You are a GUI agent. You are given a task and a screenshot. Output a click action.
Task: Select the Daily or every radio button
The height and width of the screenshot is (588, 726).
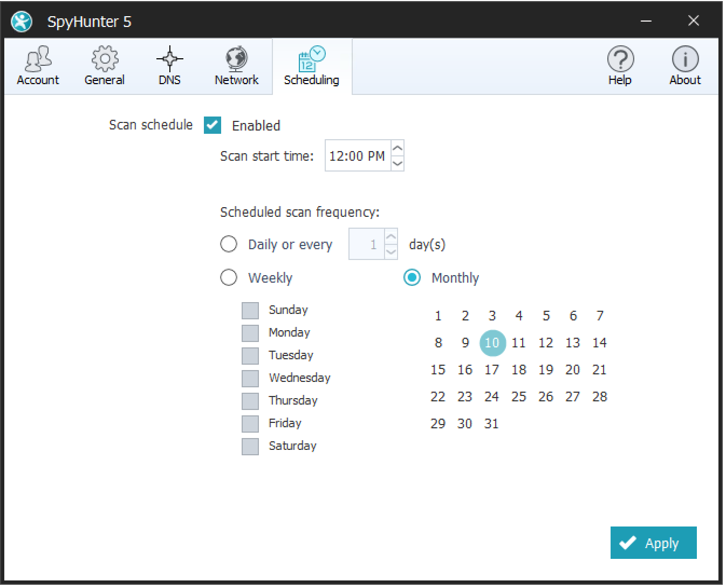point(229,244)
